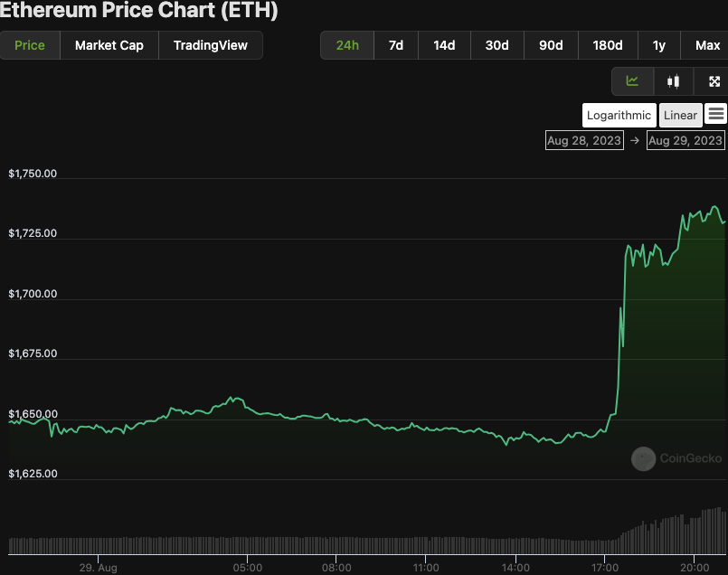Click a volume bar below the chart

pyautogui.click(x=362, y=542)
